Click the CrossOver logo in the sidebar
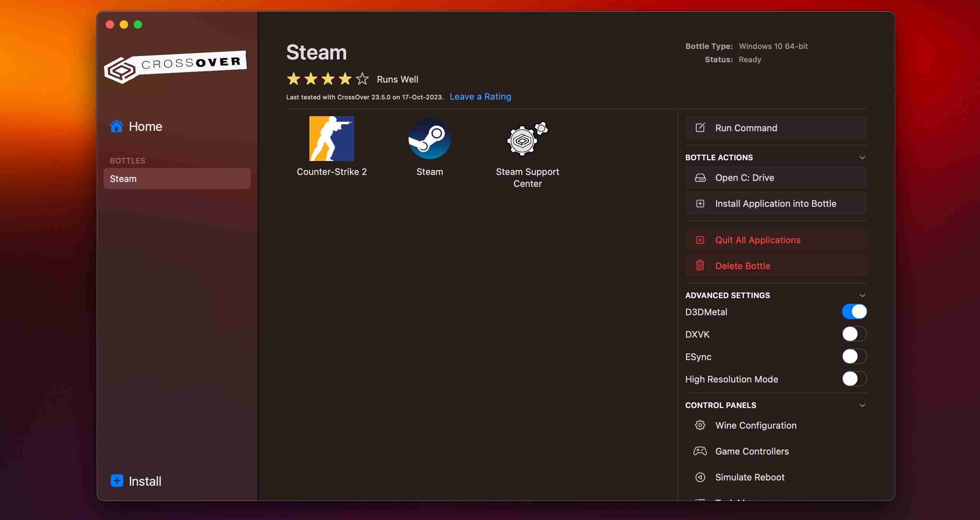The width and height of the screenshot is (980, 520). 175,66
